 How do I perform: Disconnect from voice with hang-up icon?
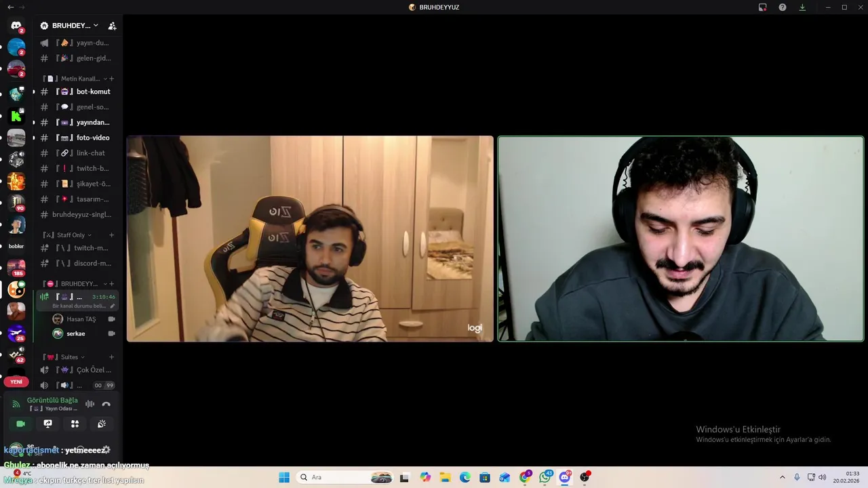click(x=106, y=404)
